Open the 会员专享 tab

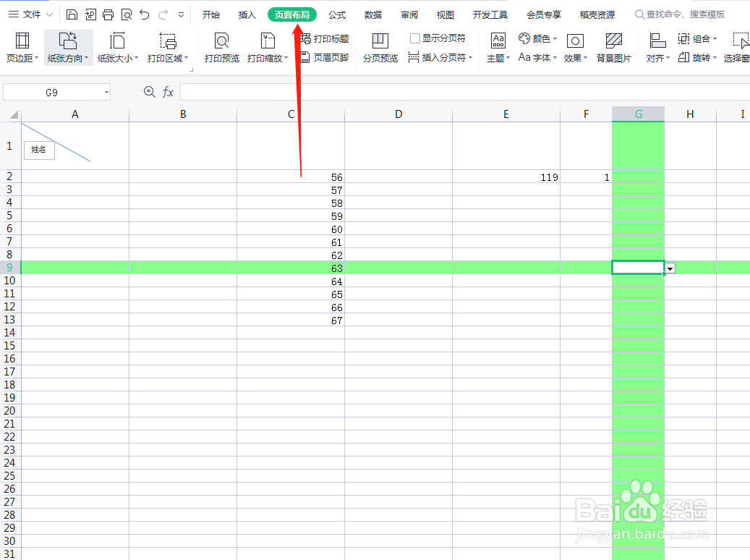(543, 15)
